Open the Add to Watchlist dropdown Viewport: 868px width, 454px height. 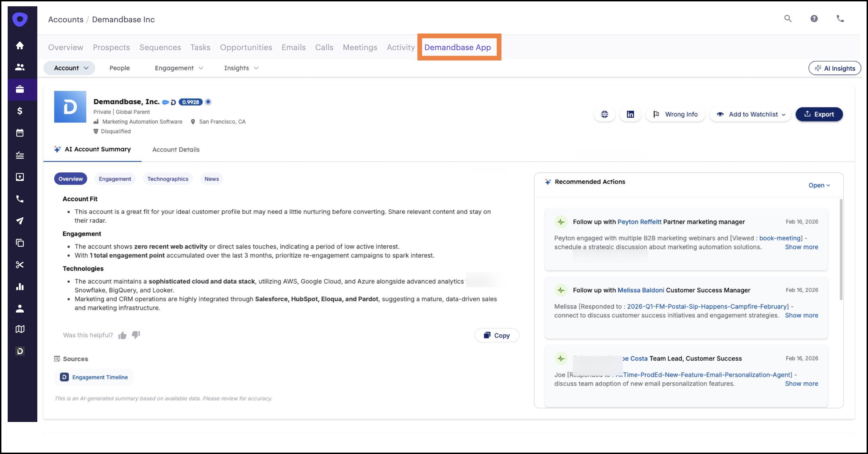750,114
